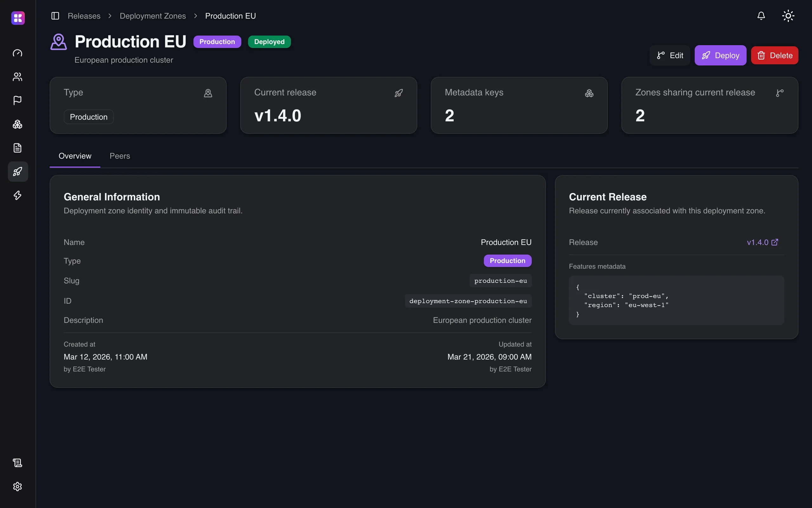Click the branch icon in Zones sharing card

point(780,93)
